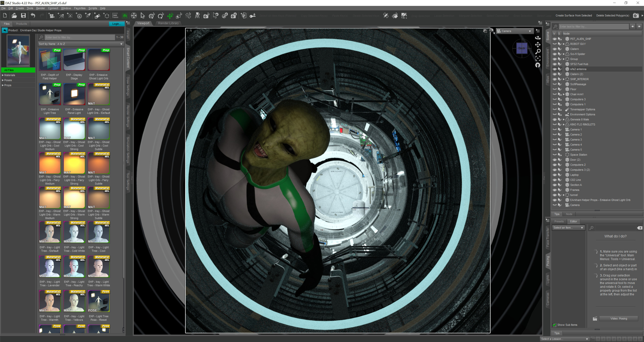Click the viewport view cube

[x=522, y=48]
